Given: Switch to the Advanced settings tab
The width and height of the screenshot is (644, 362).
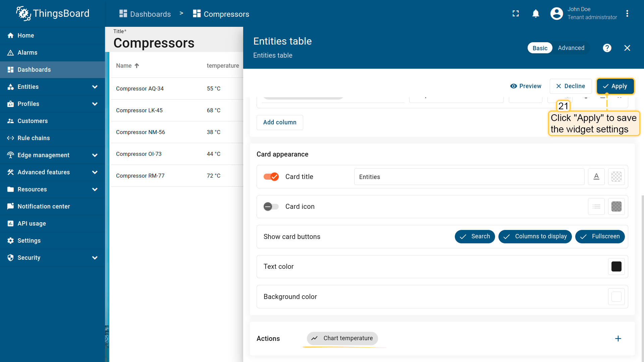Looking at the screenshot, I should click(571, 48).
